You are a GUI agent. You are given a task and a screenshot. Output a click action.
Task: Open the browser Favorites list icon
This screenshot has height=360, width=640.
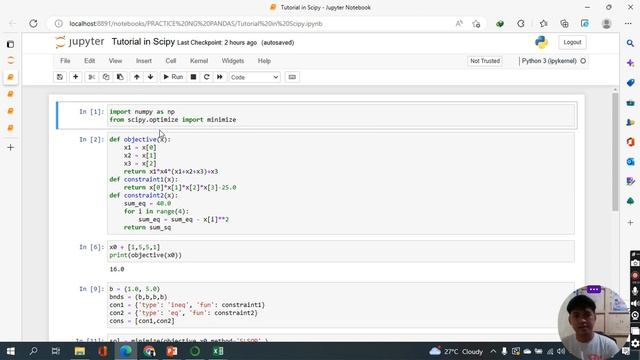pos(543,24)
